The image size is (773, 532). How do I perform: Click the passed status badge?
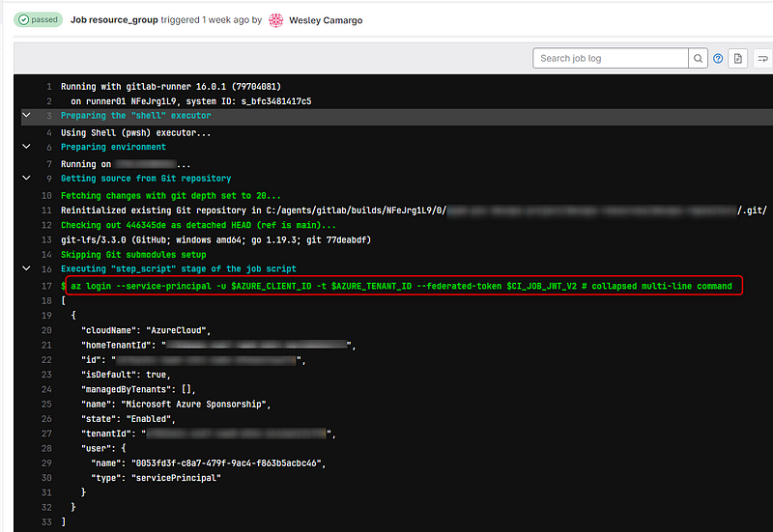[38, 19]
